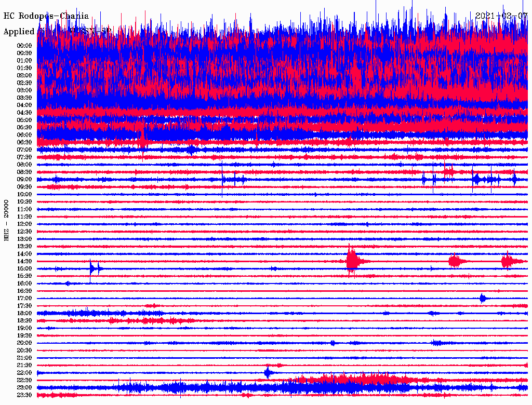The height and width of the screenshot is (405, 532).
Task: Click the word 'Applied' in the header
Action: coord(19,32)
